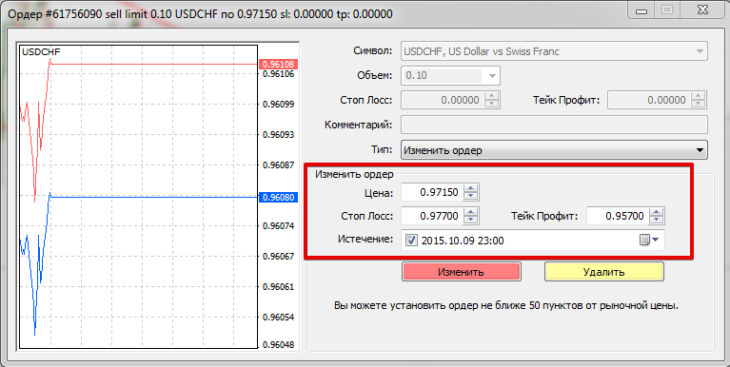Click the disabled upper Тейк Профит 0.00000 field
The height and width of the screenshot is (367, 730).
[x=649, y=100]
